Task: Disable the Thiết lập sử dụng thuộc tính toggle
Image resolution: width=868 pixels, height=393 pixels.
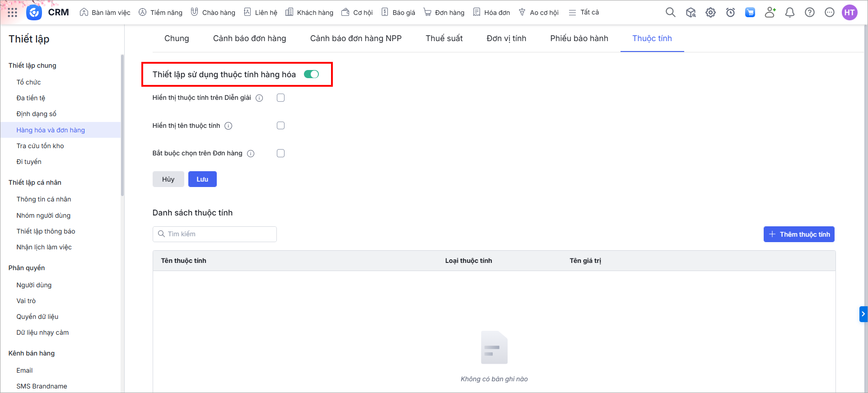Action: tap(311, 75)
